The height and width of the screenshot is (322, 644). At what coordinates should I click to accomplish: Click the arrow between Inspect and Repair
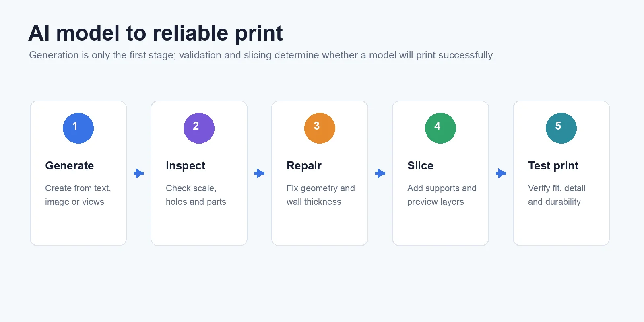point(259,173)
